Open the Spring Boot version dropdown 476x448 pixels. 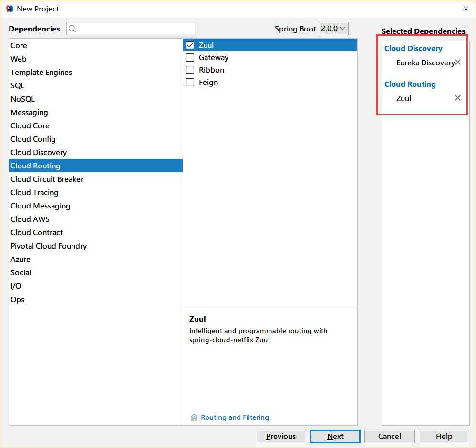click(x=333, y=29)
